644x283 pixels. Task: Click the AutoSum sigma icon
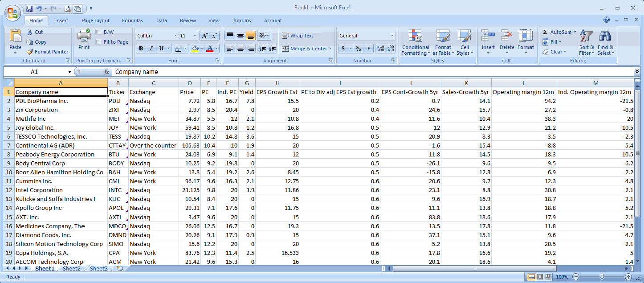click(546, 32)
